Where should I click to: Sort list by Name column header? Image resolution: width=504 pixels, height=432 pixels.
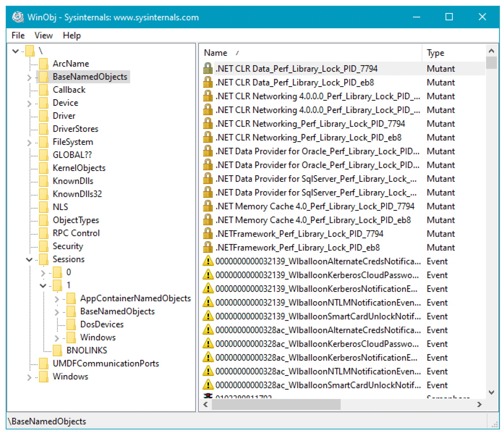click(310, 53)
